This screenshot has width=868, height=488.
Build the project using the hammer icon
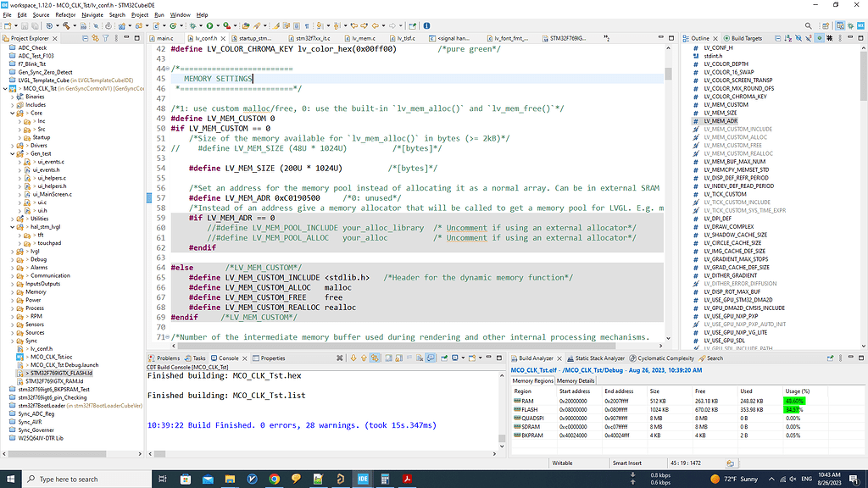point(66,26)
